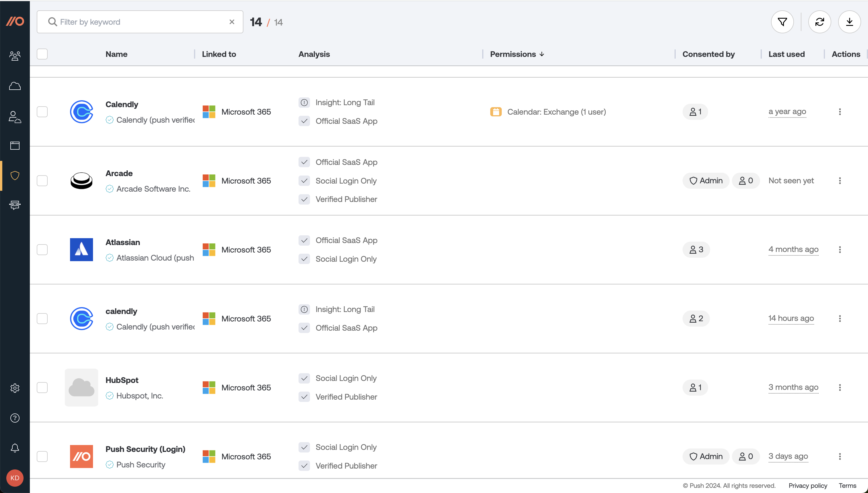Open the Terms link
Viewport: 868px width, 493px height.
(x=847, y=486)
